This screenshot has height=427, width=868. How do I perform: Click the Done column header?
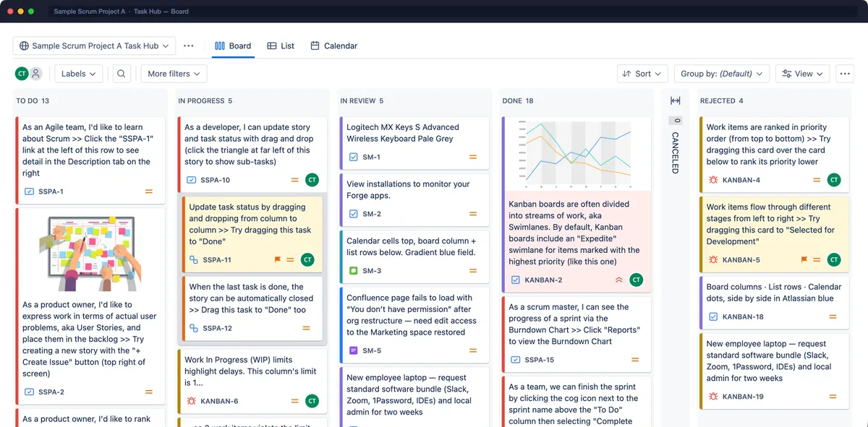[x=518, y=100]
